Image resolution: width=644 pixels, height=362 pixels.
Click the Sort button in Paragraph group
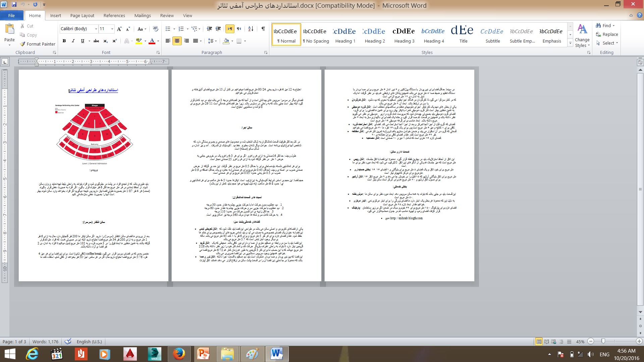click(x=251, y=29)
